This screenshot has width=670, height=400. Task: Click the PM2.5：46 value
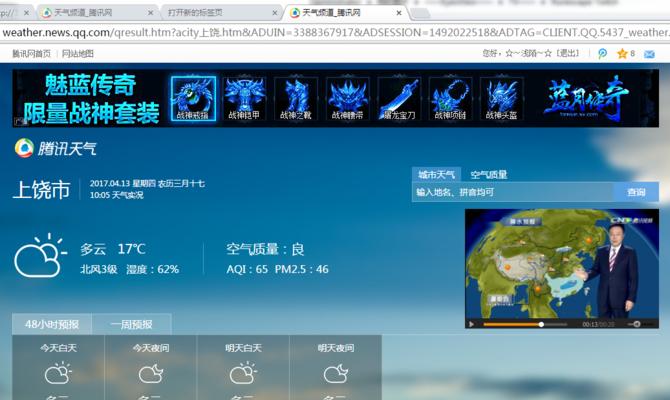click(x=302, y=269)
